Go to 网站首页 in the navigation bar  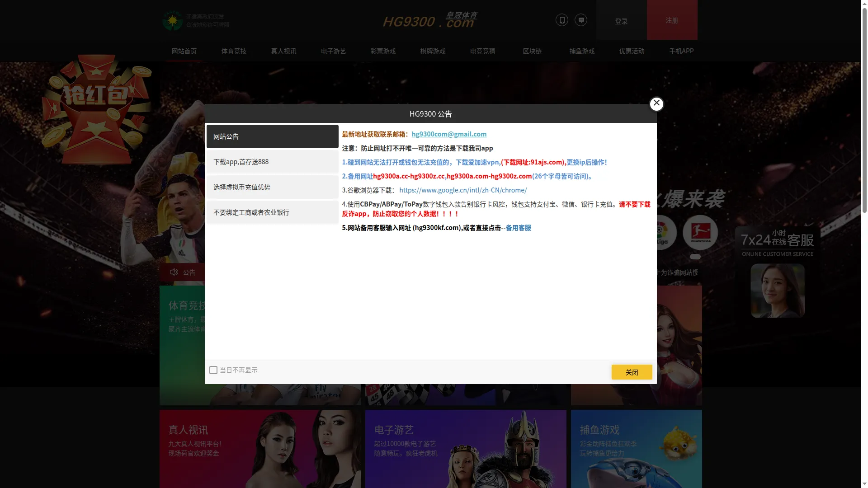pos(184,51)
